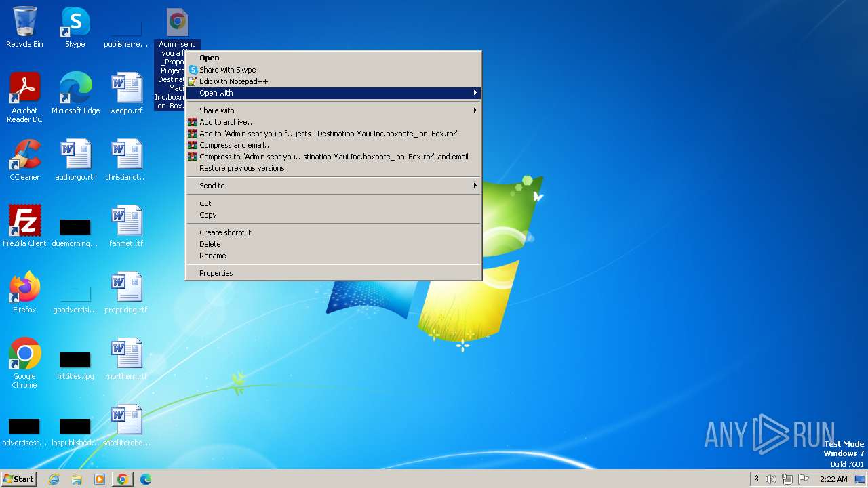Select the CCleaner desktop shortcut

[24, 160]
